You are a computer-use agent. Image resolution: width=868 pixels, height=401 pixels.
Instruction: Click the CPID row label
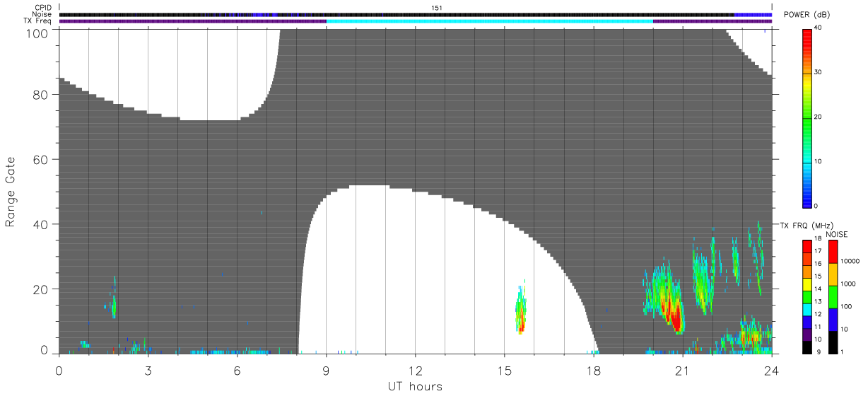pos(44,8)
